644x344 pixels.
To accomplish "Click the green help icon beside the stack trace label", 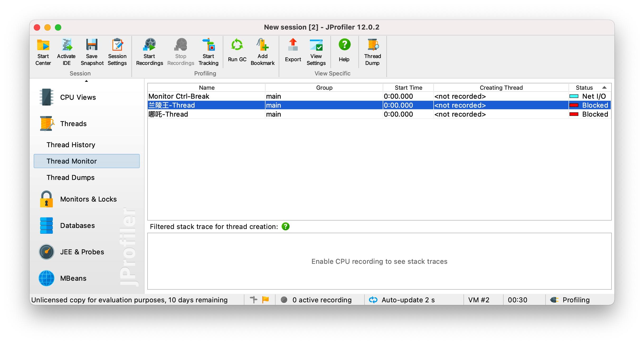I will (286, 226).
